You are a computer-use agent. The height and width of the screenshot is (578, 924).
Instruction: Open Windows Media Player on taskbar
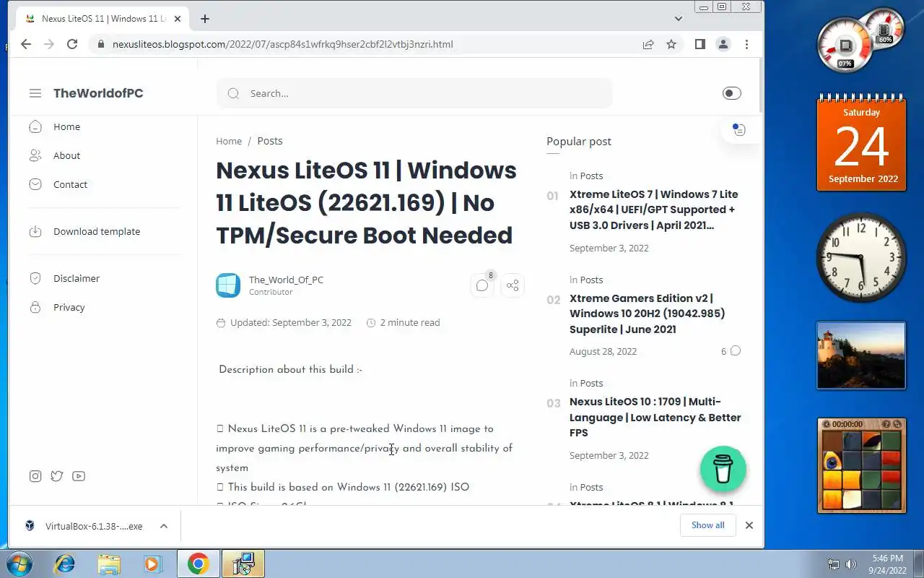click(x=152, y=564)
